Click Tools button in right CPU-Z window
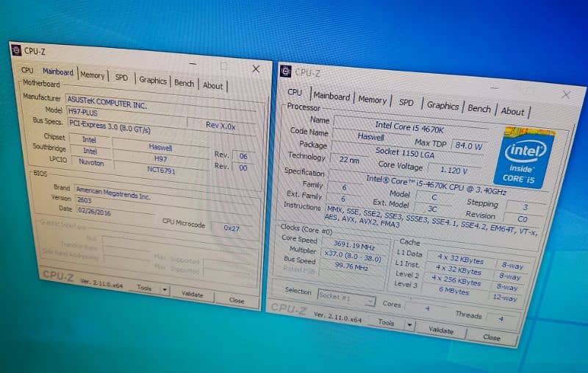Screen dimensions: 588x373 (x=387, y=322)
